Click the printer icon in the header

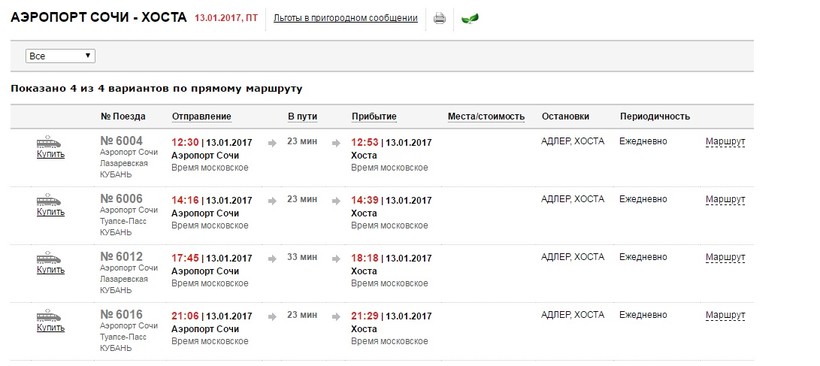pos(439,18)
